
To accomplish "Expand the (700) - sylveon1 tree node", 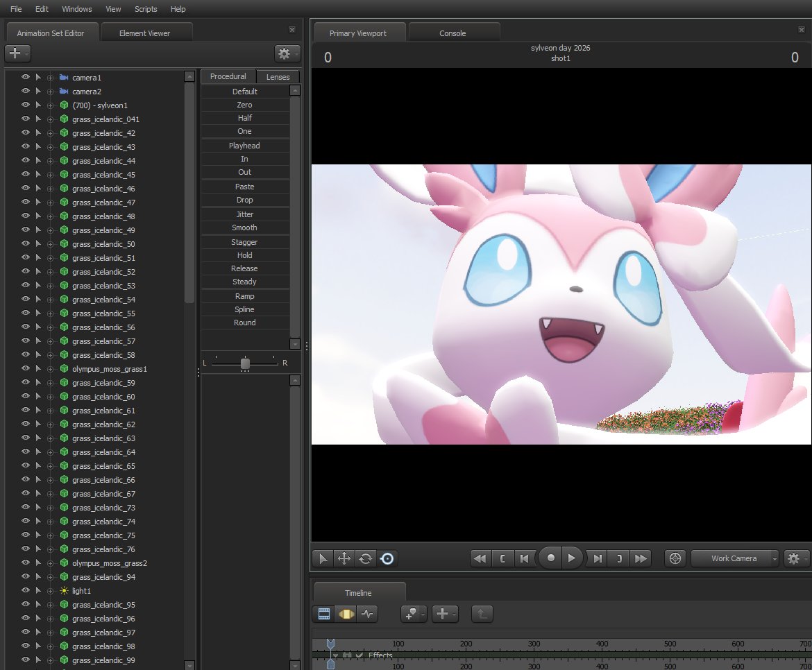I will [x=50, y=105].
